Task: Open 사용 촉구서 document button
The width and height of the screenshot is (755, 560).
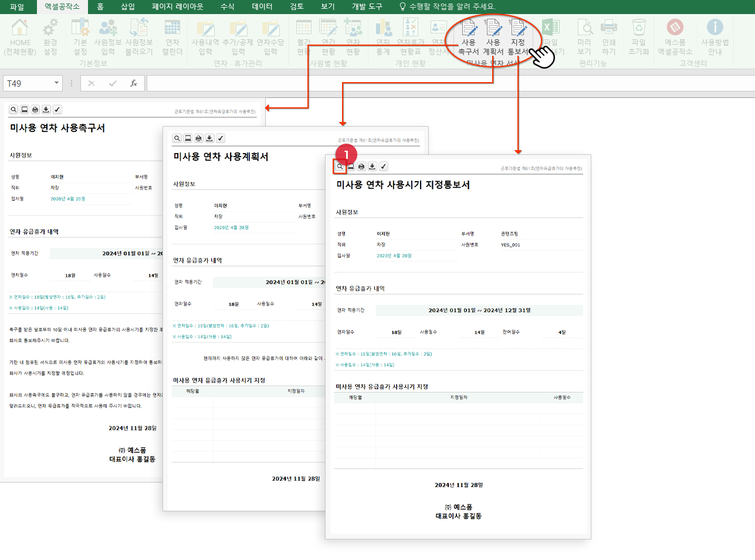Action: pos(469,37)
